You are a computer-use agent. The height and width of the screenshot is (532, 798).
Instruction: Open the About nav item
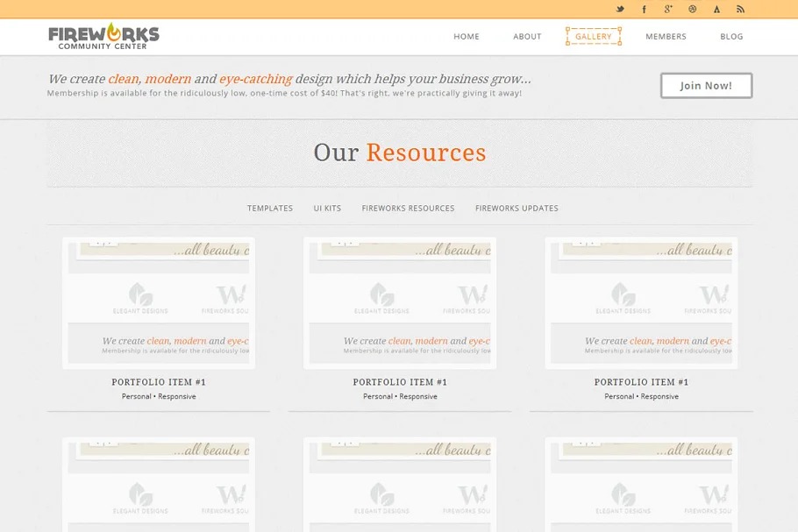point(527,37)
